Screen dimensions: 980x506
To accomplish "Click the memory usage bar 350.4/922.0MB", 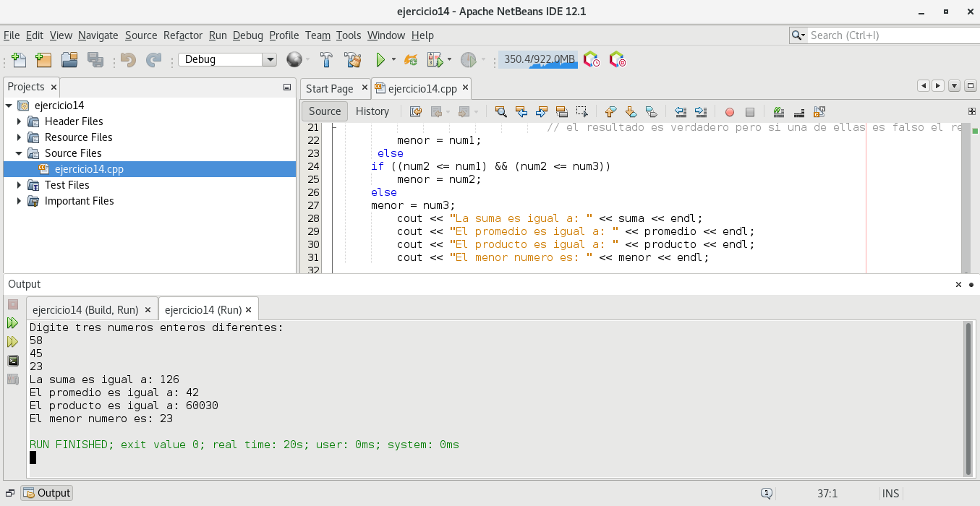I will tap(538, 59).
